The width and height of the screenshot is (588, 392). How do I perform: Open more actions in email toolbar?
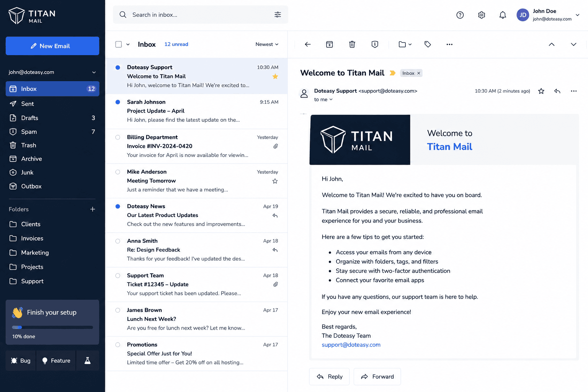click(x=449, y=44)
